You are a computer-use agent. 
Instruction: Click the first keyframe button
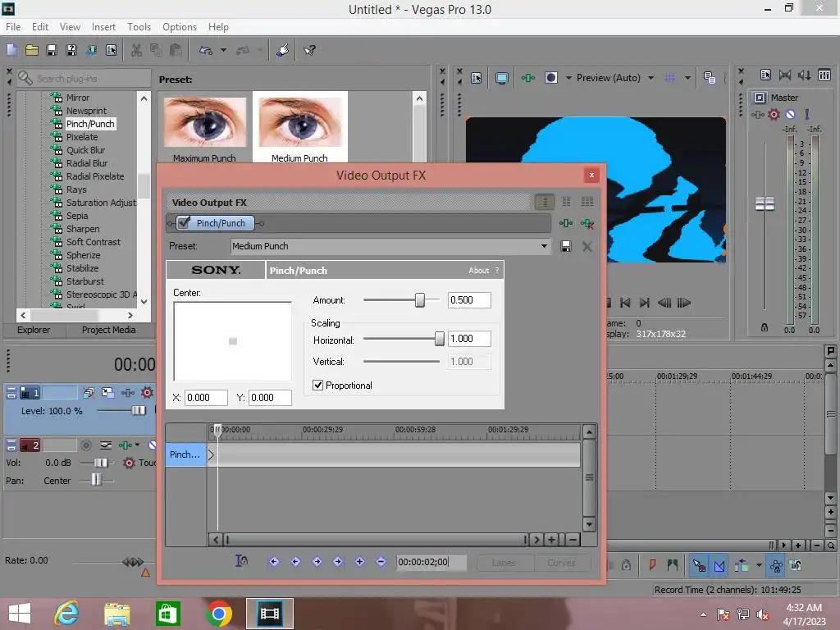(x=274, y=561)
